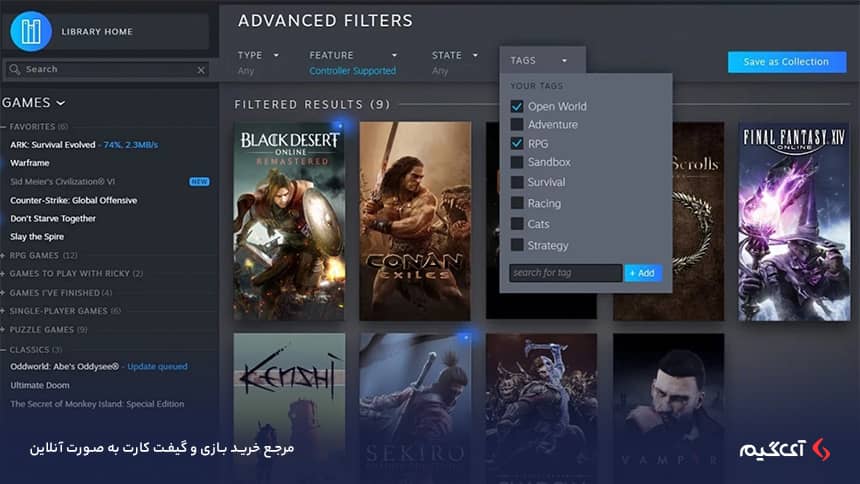Open the Kenshi game cover
Image resolution: width=860 pixels, height=484 pixels.
pos(289,408)
